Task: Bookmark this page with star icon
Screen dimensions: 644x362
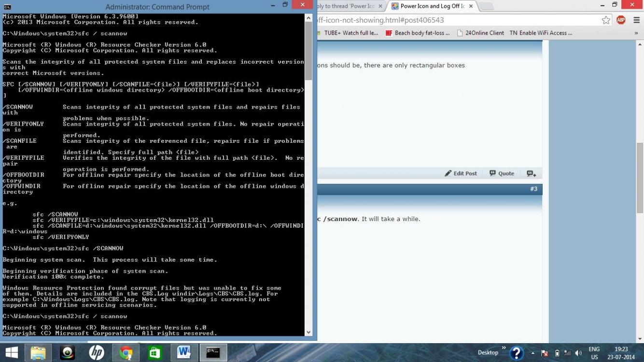Action: point(606,20)
